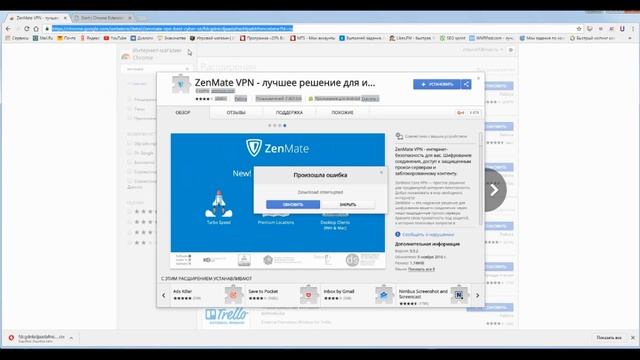Open the download item options arrow
This screenshot has height=360, width=640.
coord(71,338)
